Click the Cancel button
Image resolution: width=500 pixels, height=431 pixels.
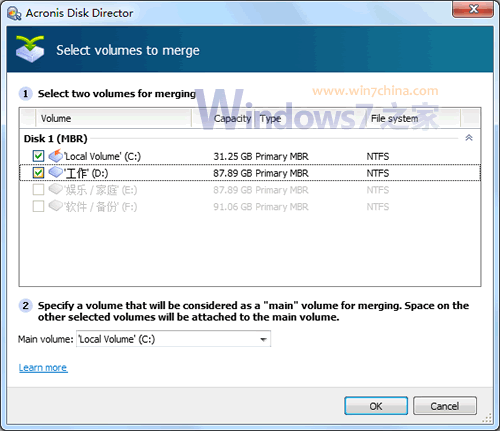(x=445, y=406)
